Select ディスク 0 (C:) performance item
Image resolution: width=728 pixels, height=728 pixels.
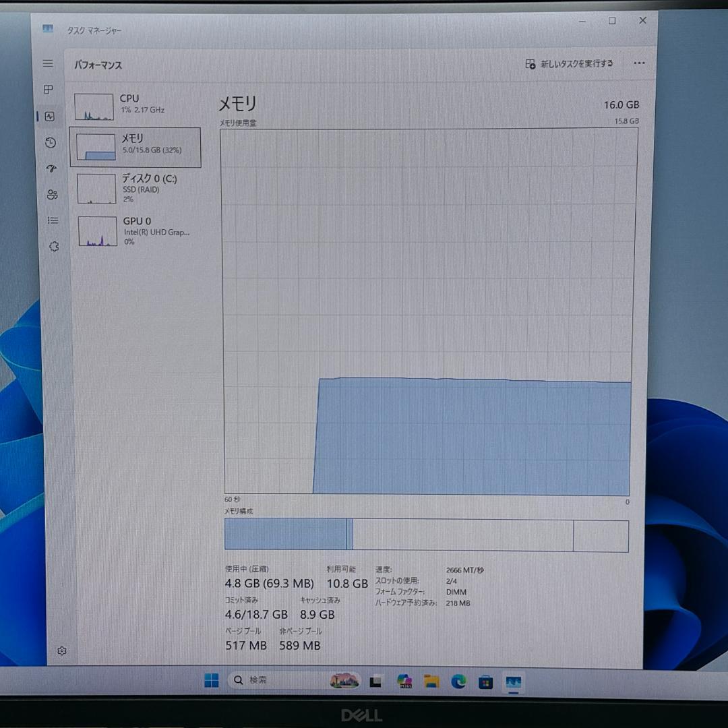pyautogui.click(x=138, y=189)
